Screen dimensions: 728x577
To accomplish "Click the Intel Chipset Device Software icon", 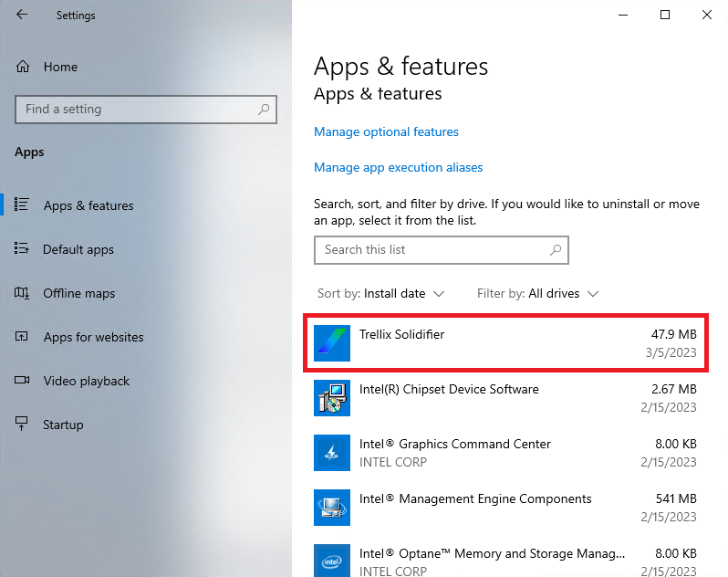I will coord(332,397).
